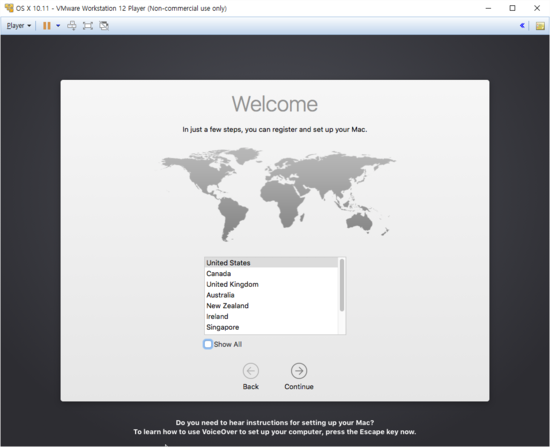
Task: Open the yellow notes icon in the toolbar
Action: pyautogui.click(x=540, y=26)
